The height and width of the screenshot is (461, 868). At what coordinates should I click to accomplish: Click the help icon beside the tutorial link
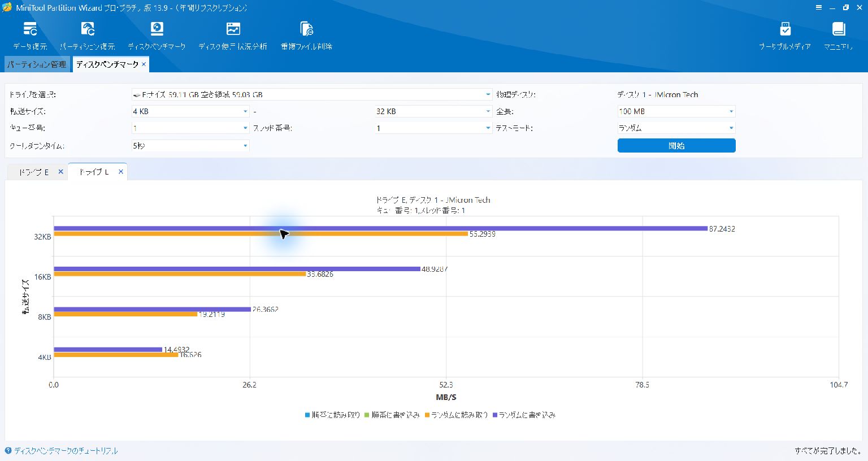[x=8, y=451]
